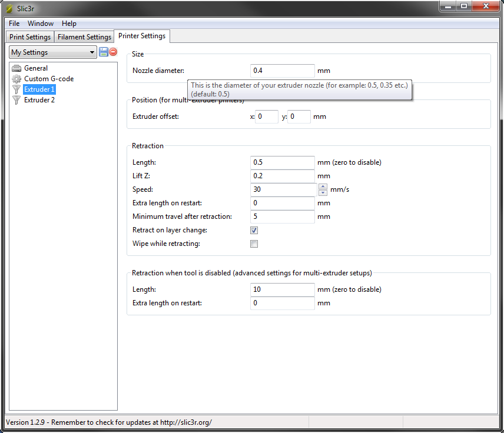Open the My Settings preset dropdown
504x433 pixels.
tap(53, 52)
